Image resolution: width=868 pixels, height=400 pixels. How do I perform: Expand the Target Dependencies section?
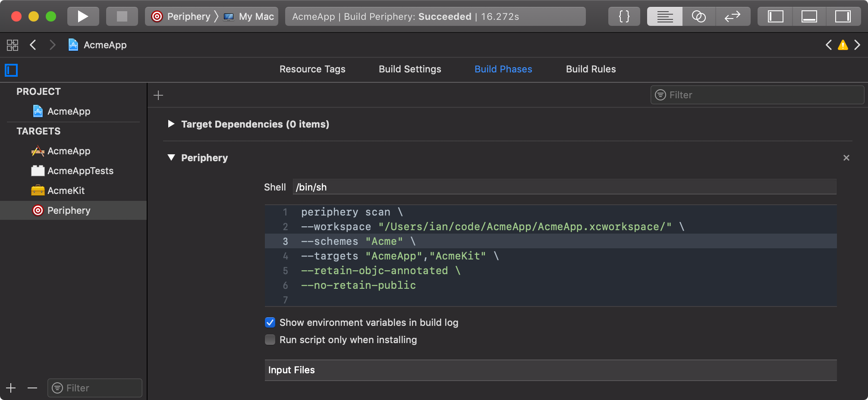coord(171,124)
